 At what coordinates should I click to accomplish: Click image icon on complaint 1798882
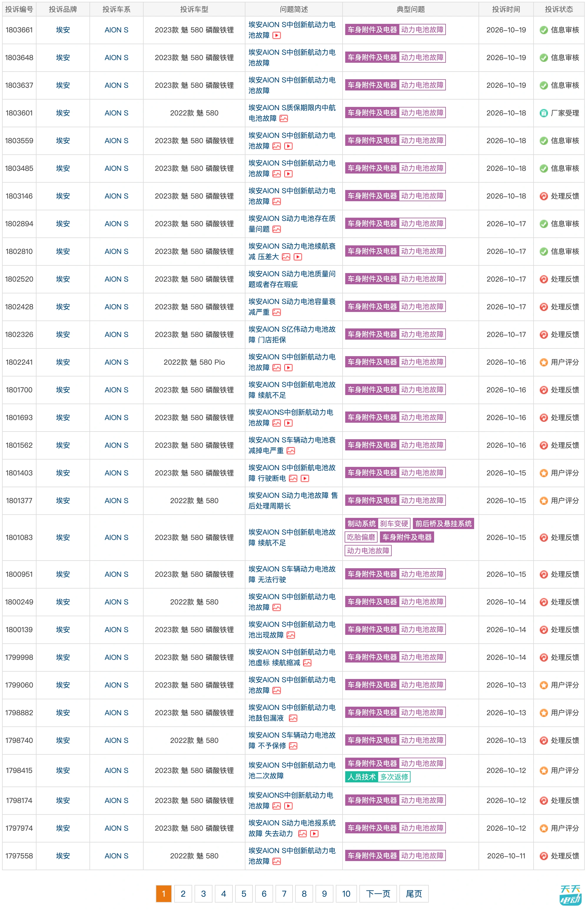293,718
